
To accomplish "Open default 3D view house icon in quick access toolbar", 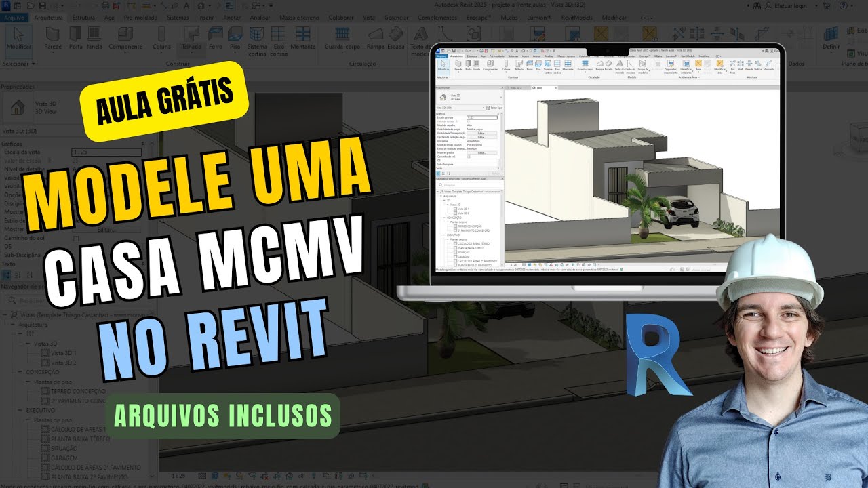I will (201, 5).
